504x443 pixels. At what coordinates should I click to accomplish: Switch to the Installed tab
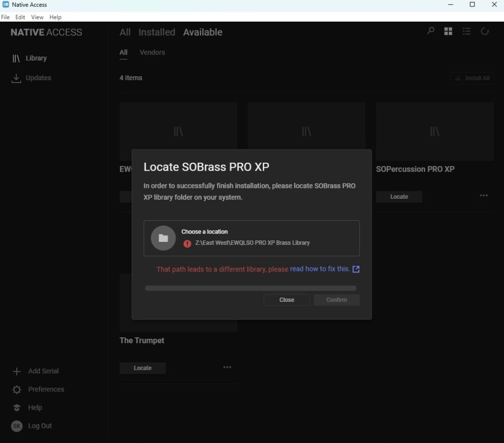click(157, 32)
